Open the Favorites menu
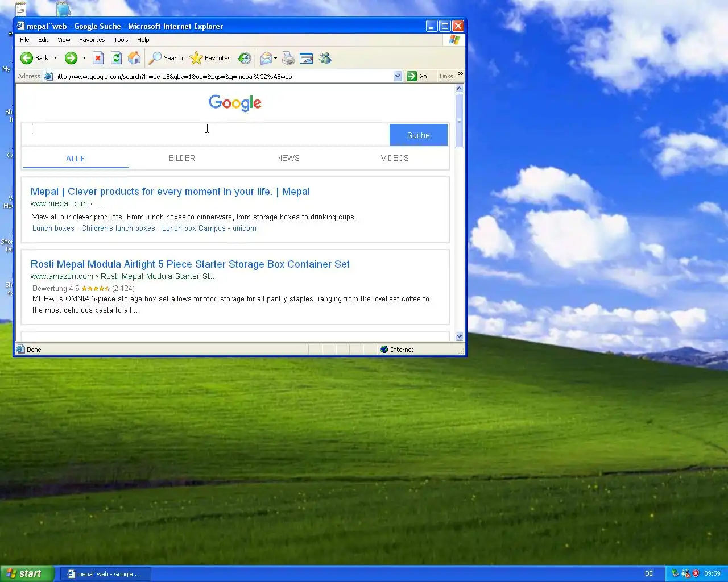This screenshot has width=728, height=582. (x=92, y=40)
